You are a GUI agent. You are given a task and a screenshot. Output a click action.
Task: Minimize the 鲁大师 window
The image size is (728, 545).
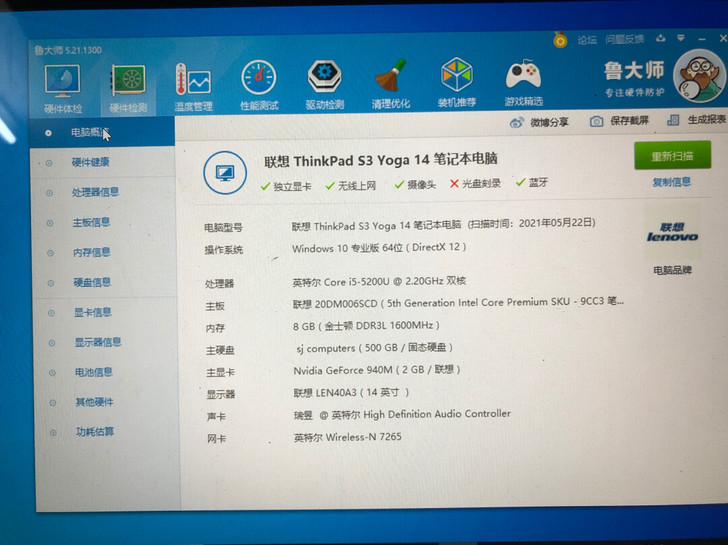(702, 39)
